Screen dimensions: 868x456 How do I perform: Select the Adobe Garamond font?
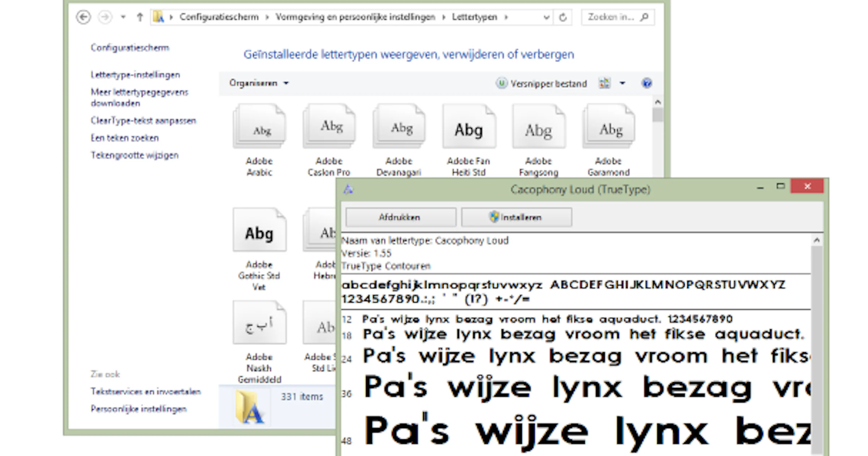(x=609, y=140)
